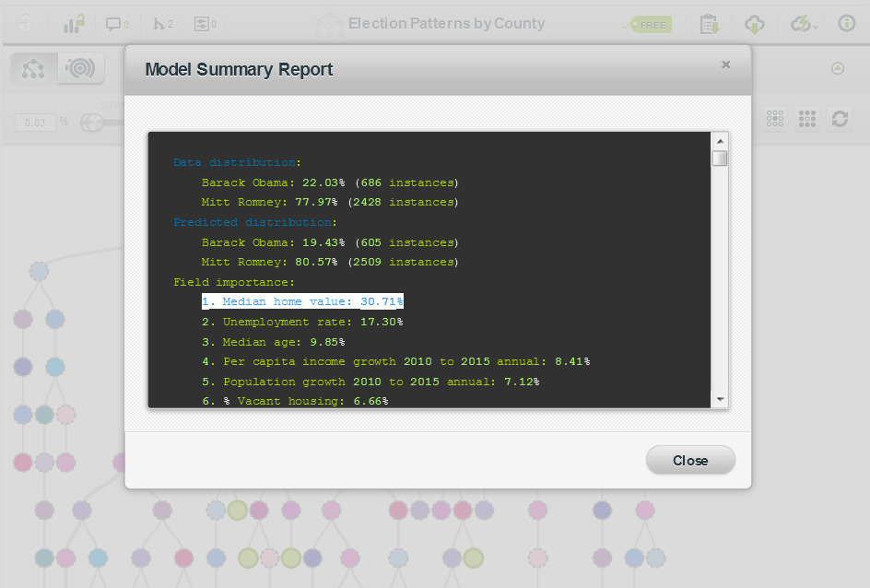Image resolution: width=870 pixels, height=588 pixels.
Task: Close the Model Summary Report dialog
Action: click(690, 460)
